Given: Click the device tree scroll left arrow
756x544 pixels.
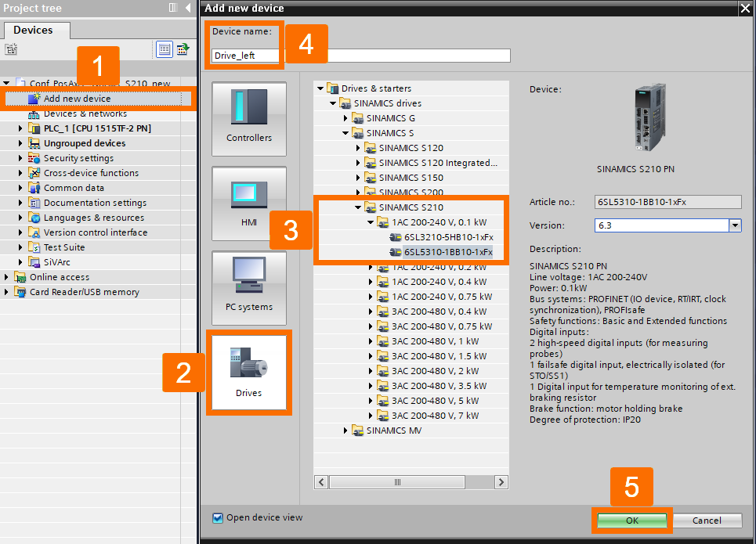Looking at the screenshot, I should [x=321, y=482].
